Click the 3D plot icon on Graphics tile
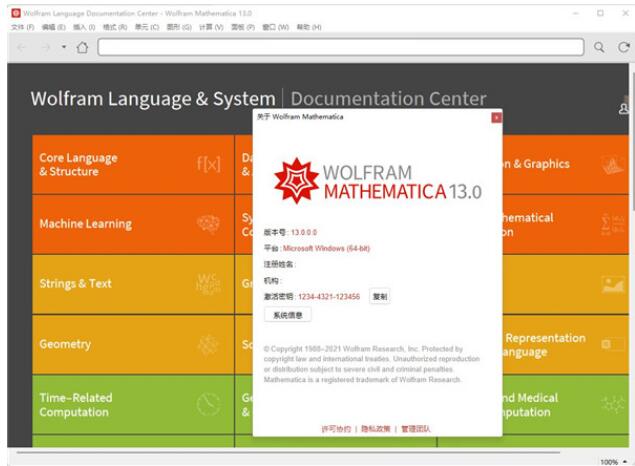Viewport: 635px width, 466px height. tap(612, 164)
